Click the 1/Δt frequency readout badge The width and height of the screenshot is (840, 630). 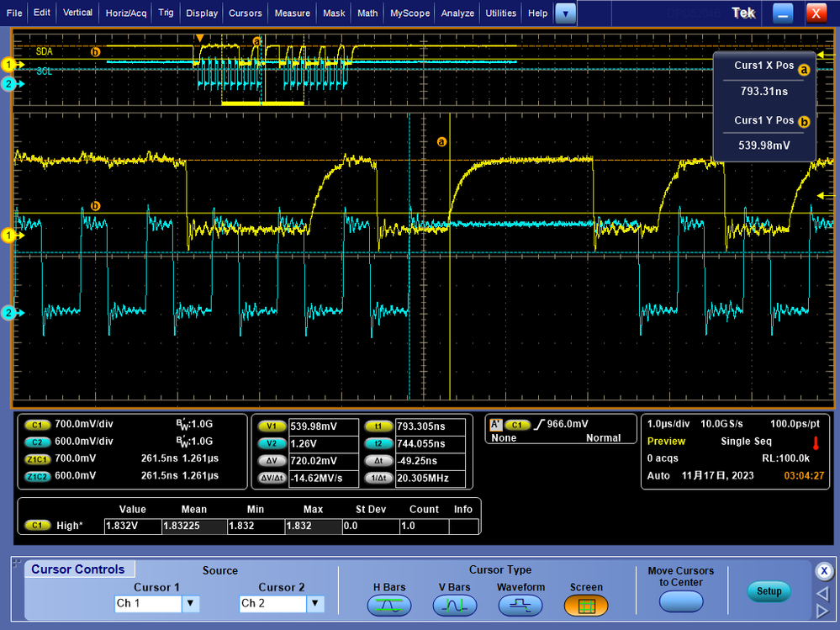coord(378,479)
